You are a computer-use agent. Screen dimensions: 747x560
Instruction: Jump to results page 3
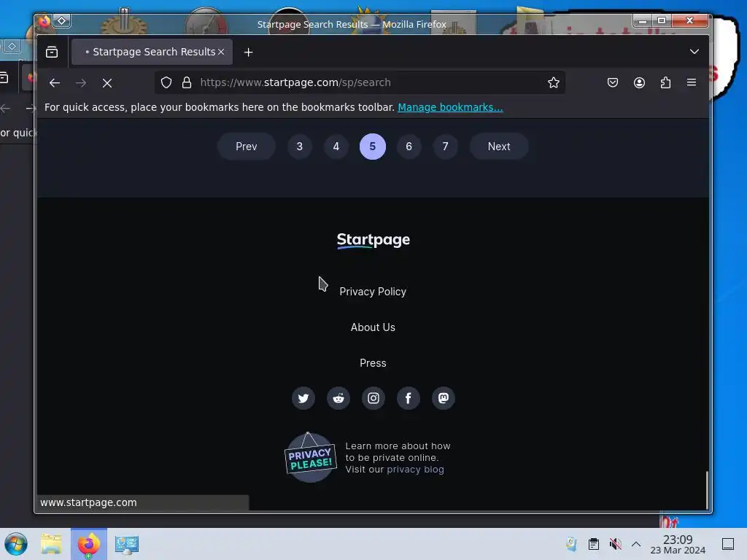tap(300, 146)
